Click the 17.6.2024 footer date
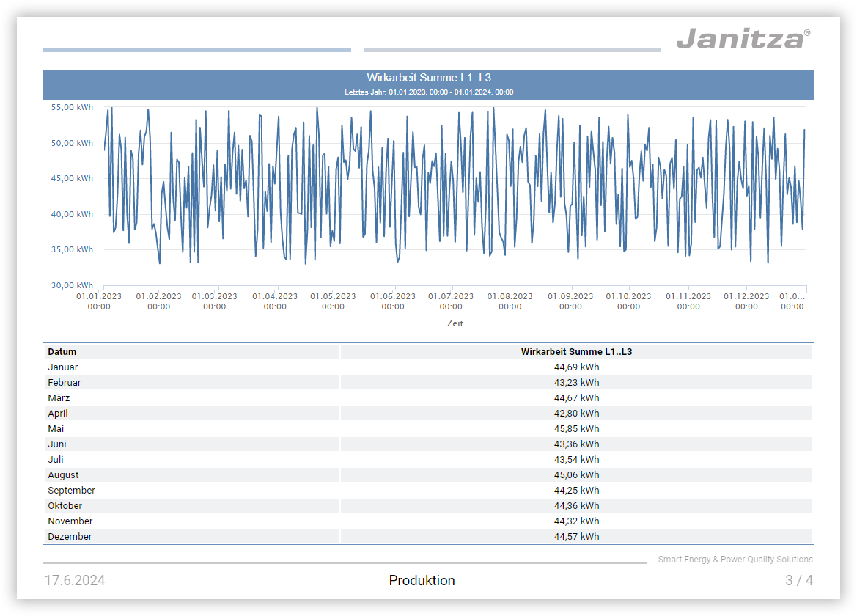This screenshot has height=616, width=857. click(x=75, y=581)
